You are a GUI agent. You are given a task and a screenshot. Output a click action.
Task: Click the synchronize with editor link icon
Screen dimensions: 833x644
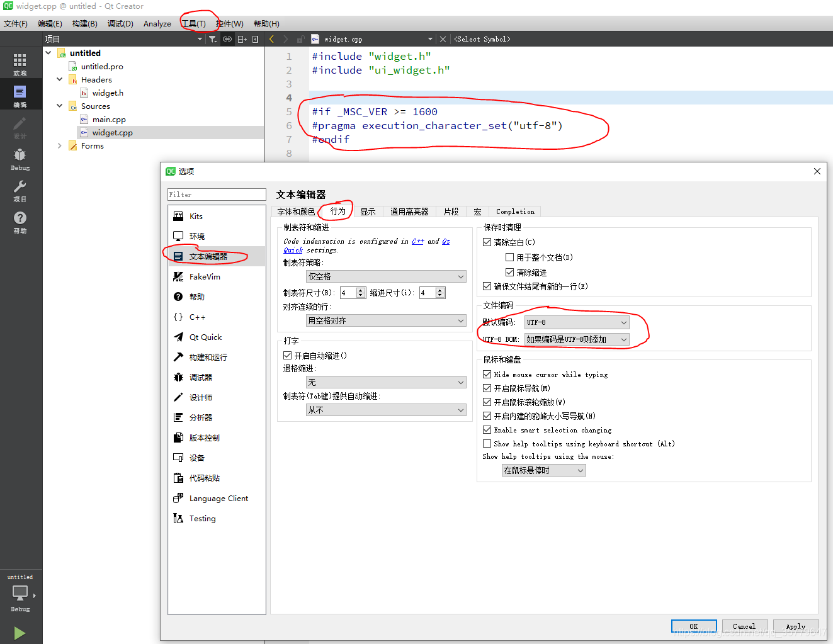(227, 39)
